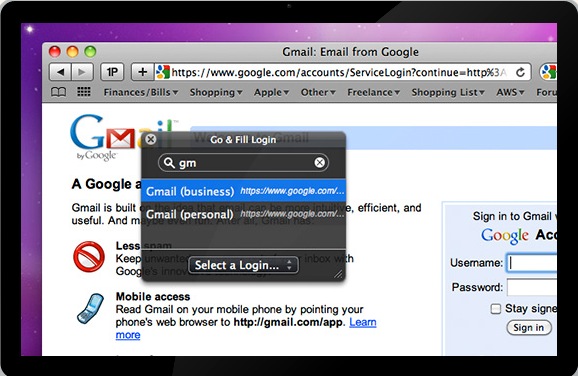Viewport: 578px width, 376px height.
Task: Click the Google search field icon in toolbar
Action: click(549, 72)
